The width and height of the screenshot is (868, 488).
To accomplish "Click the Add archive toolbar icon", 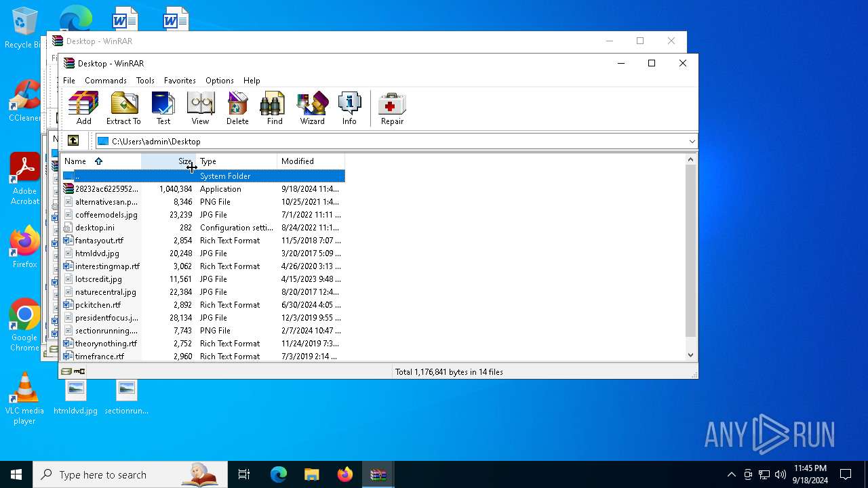I will click(83, 108).
